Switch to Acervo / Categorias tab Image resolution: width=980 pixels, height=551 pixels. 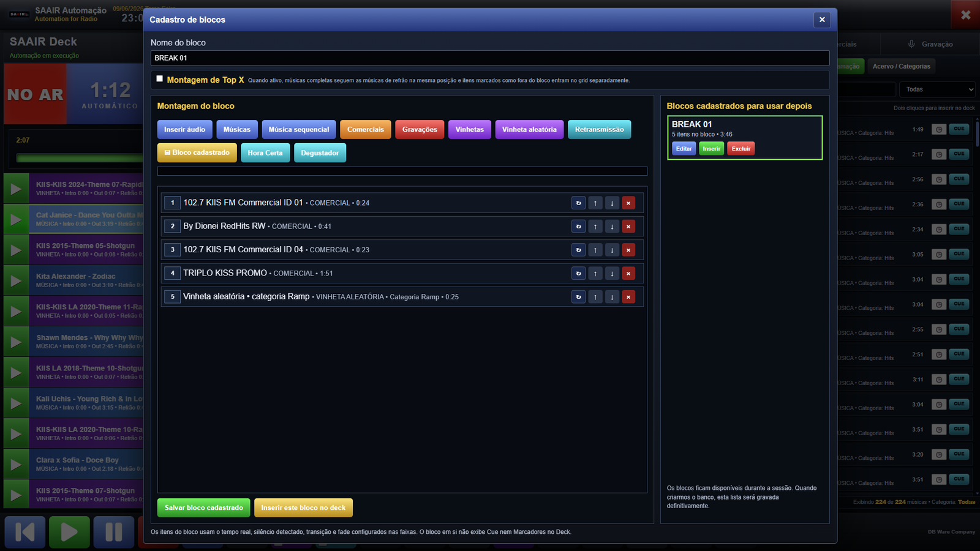point(901,66)
